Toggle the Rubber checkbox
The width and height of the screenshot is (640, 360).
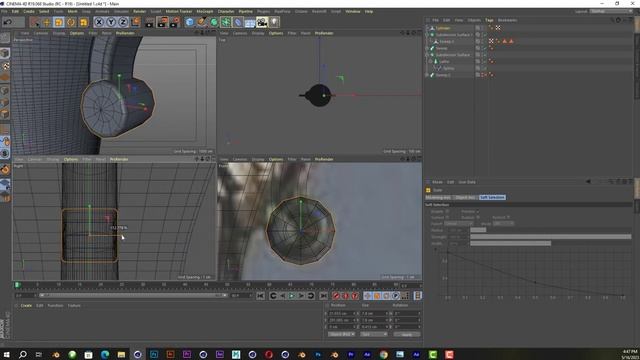click(x=478, y=218)
